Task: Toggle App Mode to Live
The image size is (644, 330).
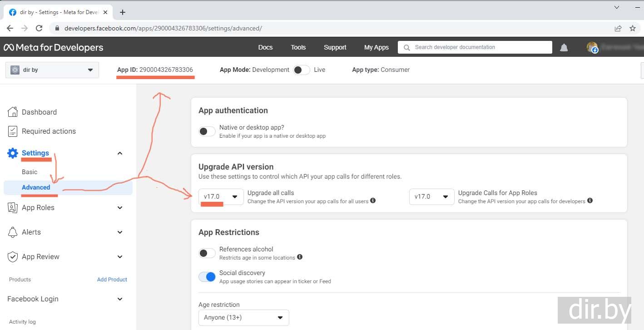Action: [301, 70]
